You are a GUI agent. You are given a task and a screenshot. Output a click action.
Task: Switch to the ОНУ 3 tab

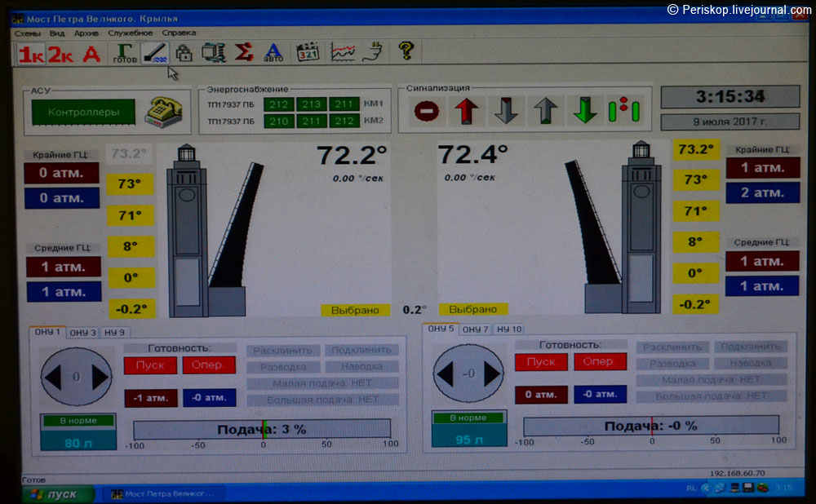[x=82, y=333]
